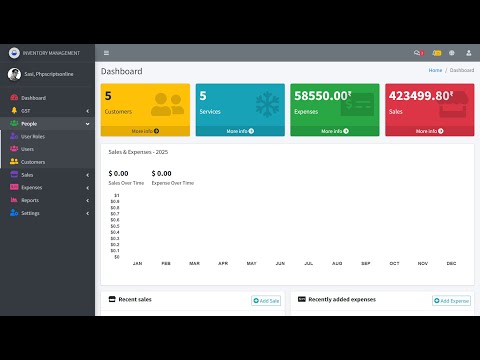Click the store icon on Sales card

pos(452,104)
